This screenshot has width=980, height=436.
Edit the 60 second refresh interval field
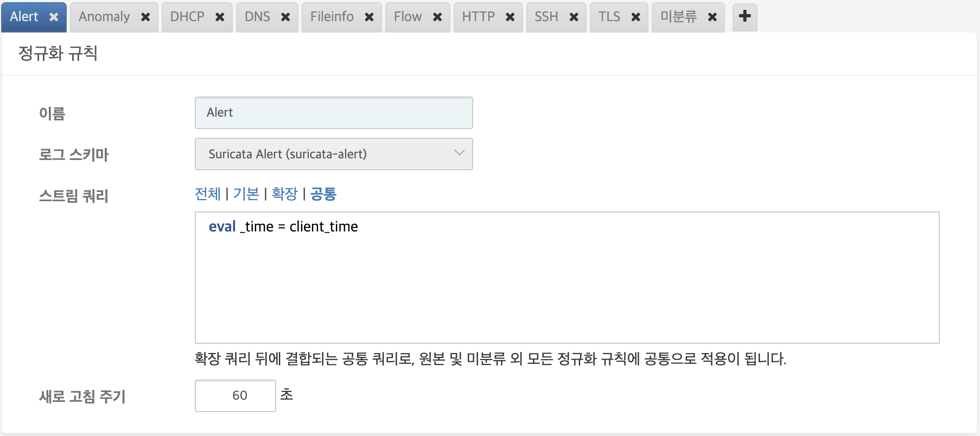pos(235,396)
